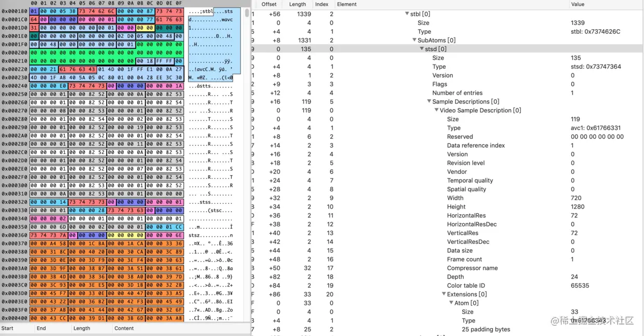Click hex row address 0x000400
This screenshot has width=644, height=336.
tap(14, 318)
